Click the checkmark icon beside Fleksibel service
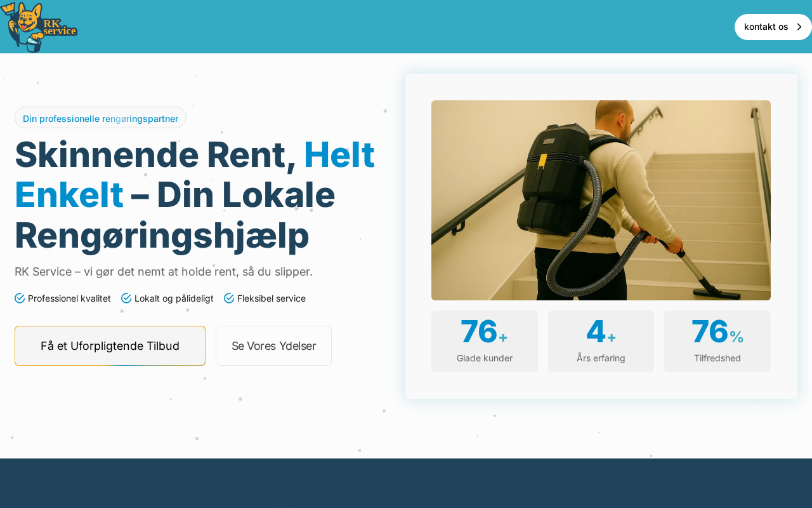Image resolution: width=812 pixels, height=508 pixels. (229, 298)
